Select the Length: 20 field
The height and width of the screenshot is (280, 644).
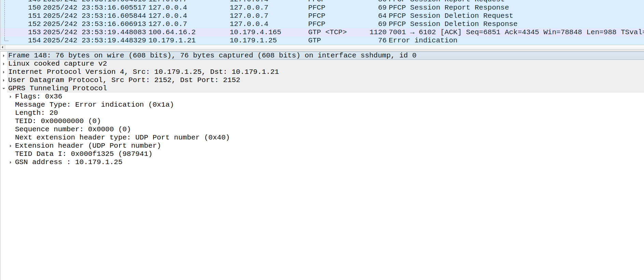(37, 113)
